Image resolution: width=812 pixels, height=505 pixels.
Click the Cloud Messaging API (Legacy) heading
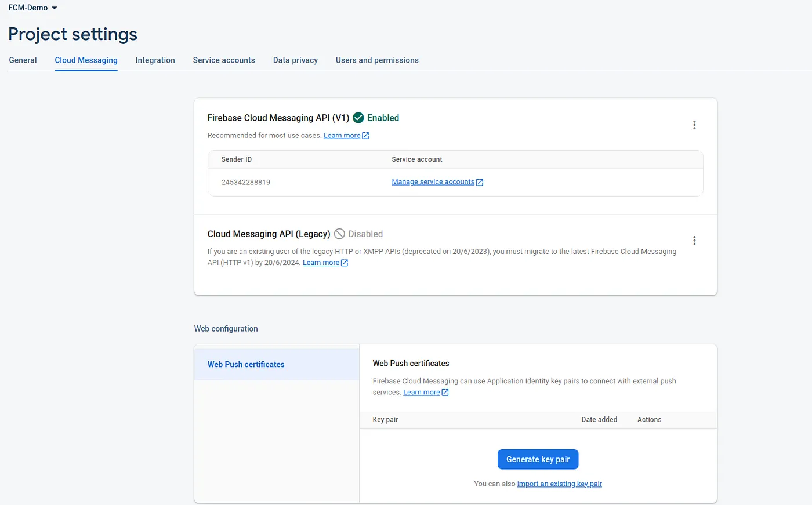(269, 234)
